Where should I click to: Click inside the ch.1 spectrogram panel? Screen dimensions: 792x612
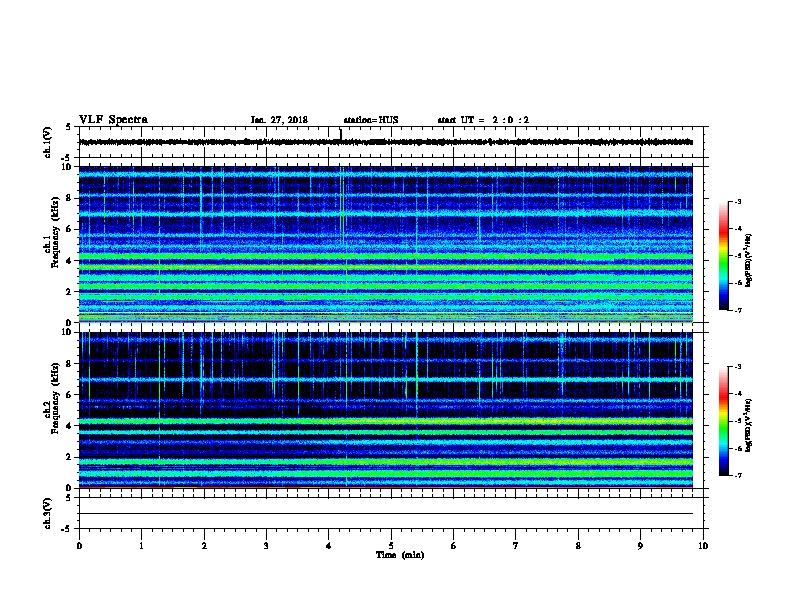(386, 244)
